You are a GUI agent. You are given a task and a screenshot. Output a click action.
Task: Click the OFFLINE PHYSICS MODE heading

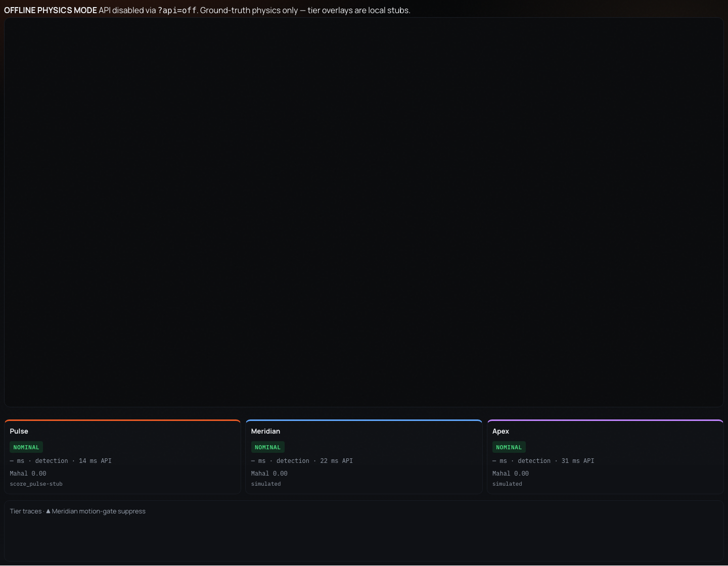coord(51,10)
